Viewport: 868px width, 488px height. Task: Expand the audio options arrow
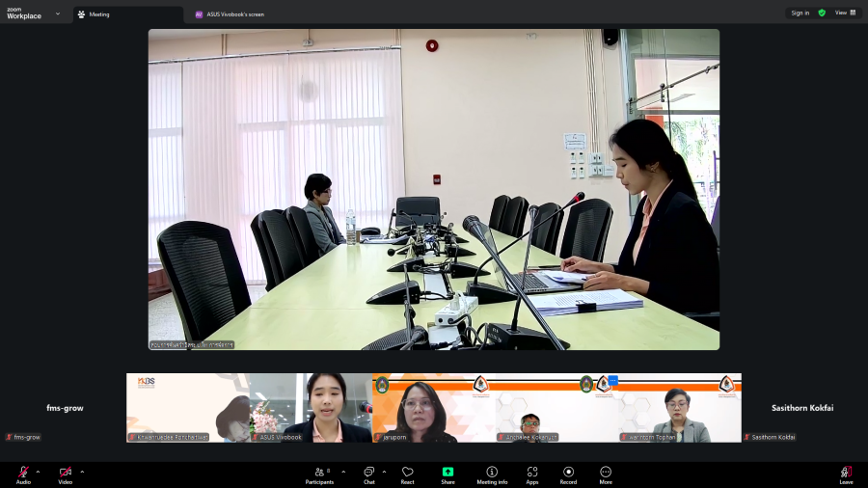tap(38, 472)
